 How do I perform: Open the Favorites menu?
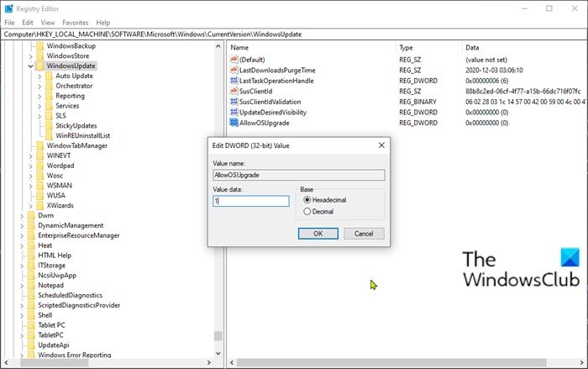point(76,23)
